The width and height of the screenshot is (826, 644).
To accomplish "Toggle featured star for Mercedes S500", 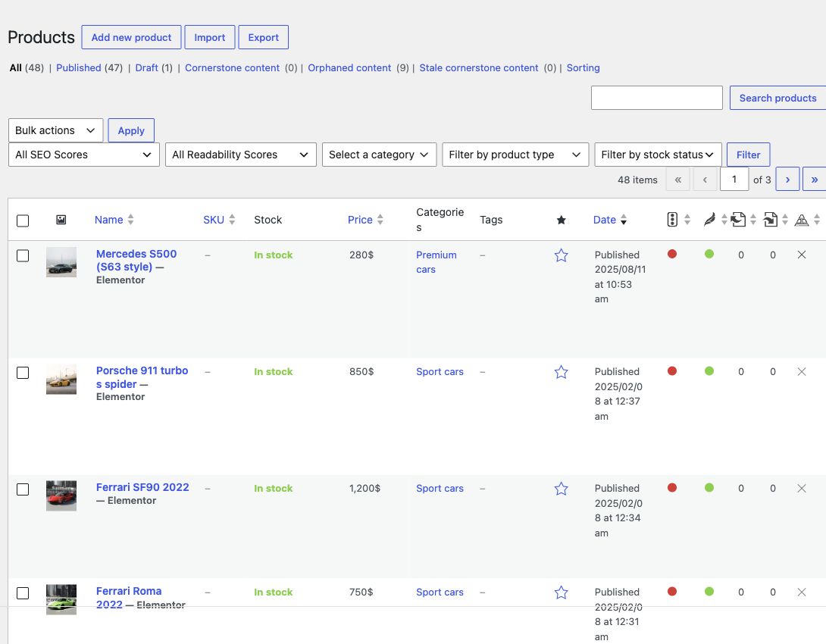I will pyautogui.click(x=561, y=255).
